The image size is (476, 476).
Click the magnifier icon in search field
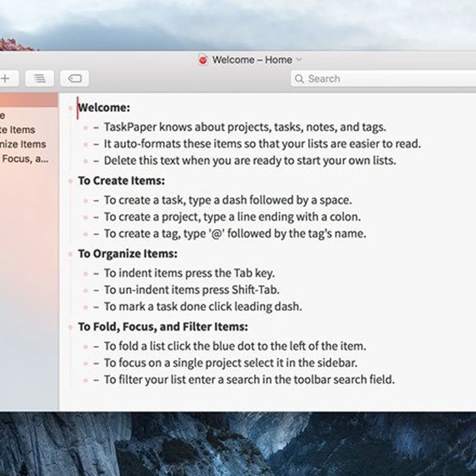(x=299, y=79)
